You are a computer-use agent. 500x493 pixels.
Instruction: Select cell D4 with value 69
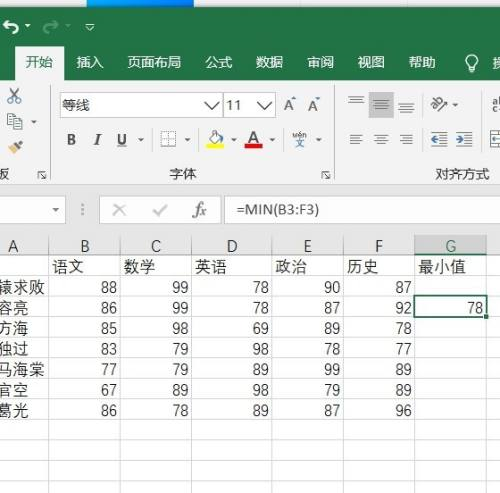point(232,328)
